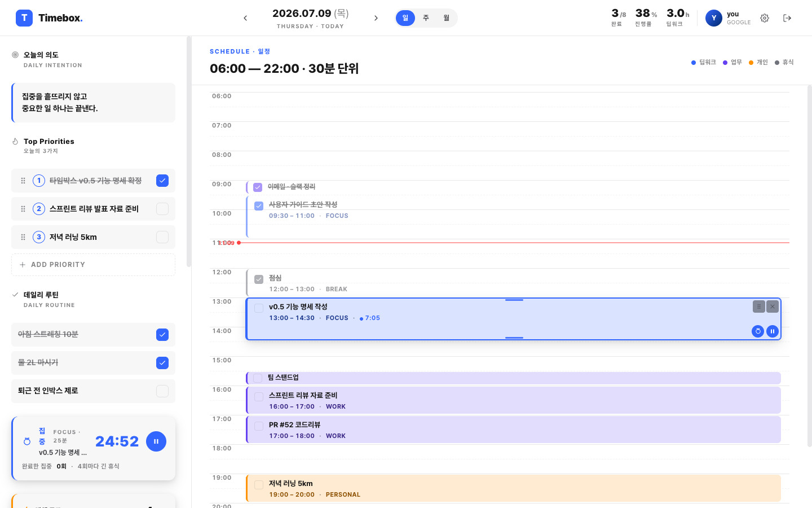Click drag handle of 저녁 러닝 5km priority

coord(23,237)
